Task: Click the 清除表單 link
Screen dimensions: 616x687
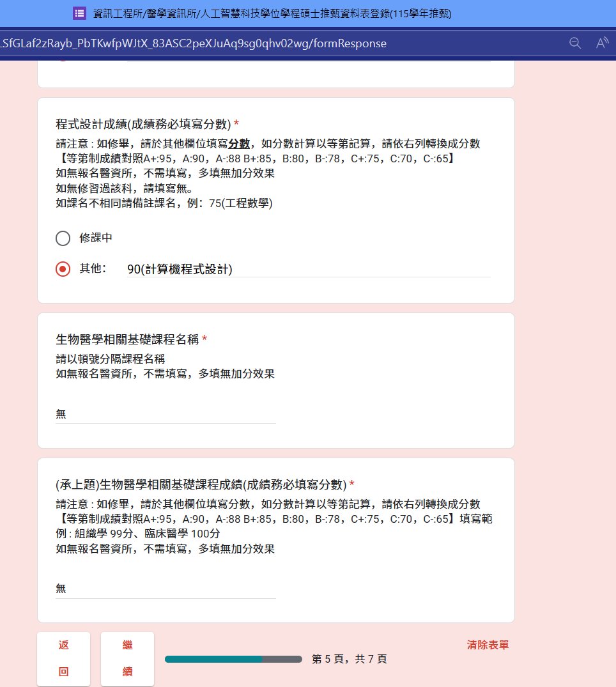Action: pos(488,645)
